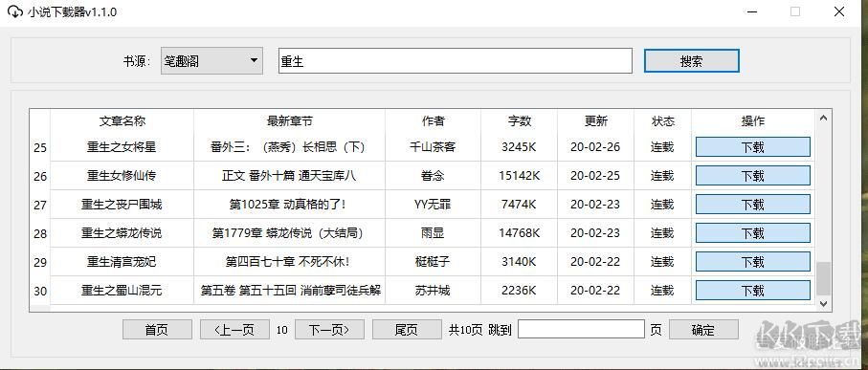Select the title cell 重生女修仙传
The height and width of the screenshot is (370, 868).
pos(122,176)
